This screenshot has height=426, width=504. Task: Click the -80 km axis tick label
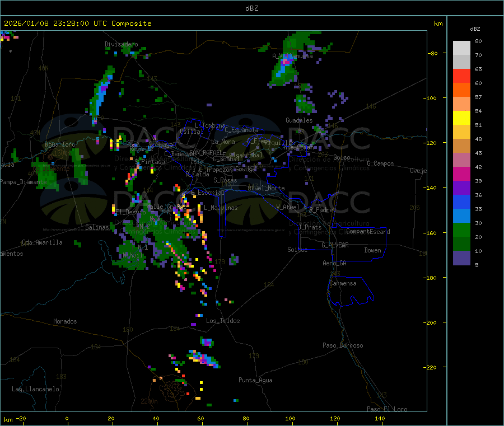click(x=433, y=53)
